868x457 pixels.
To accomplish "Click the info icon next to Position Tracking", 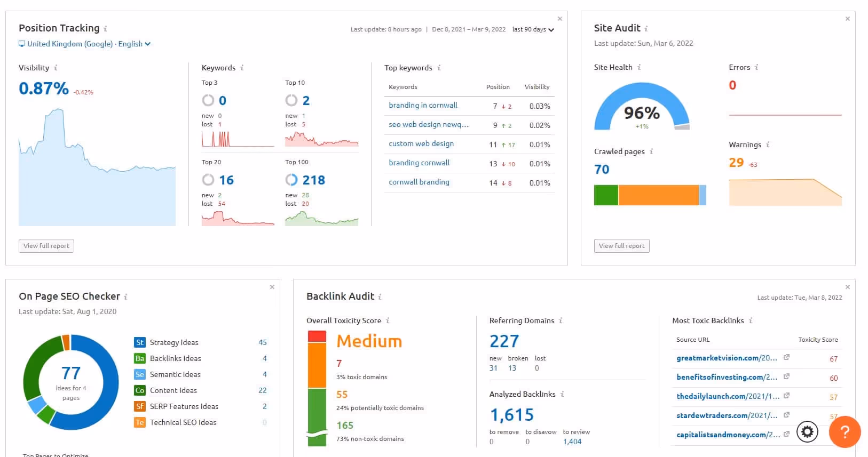I will [105, 29].
